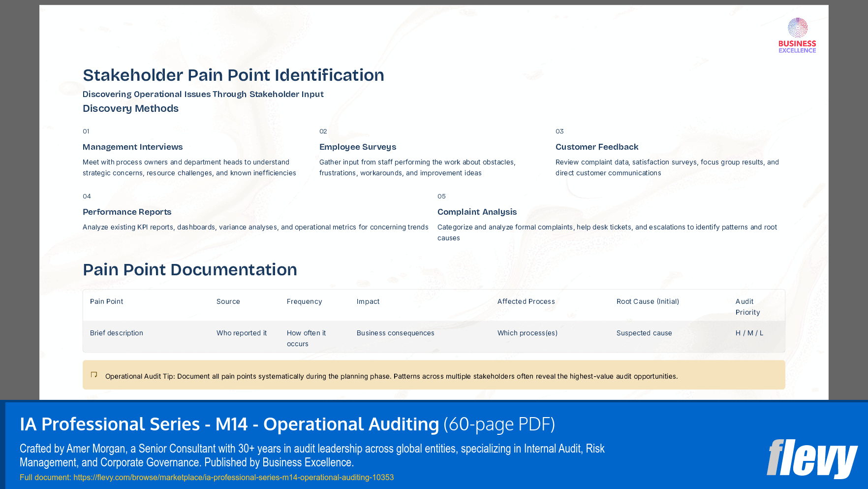
Task: Click the H / M / L priority cell
Action: 749,333
